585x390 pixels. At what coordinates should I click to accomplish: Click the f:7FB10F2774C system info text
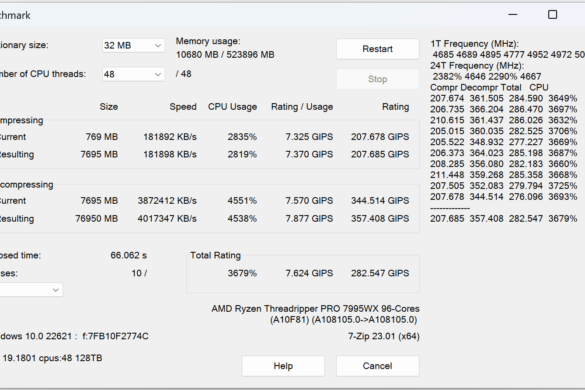(x=115, y=336)
